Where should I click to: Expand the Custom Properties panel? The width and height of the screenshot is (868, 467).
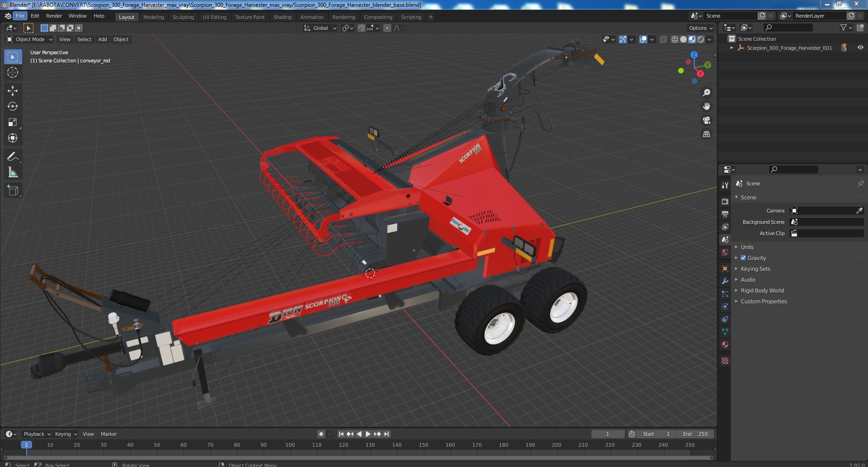[764, 301]
